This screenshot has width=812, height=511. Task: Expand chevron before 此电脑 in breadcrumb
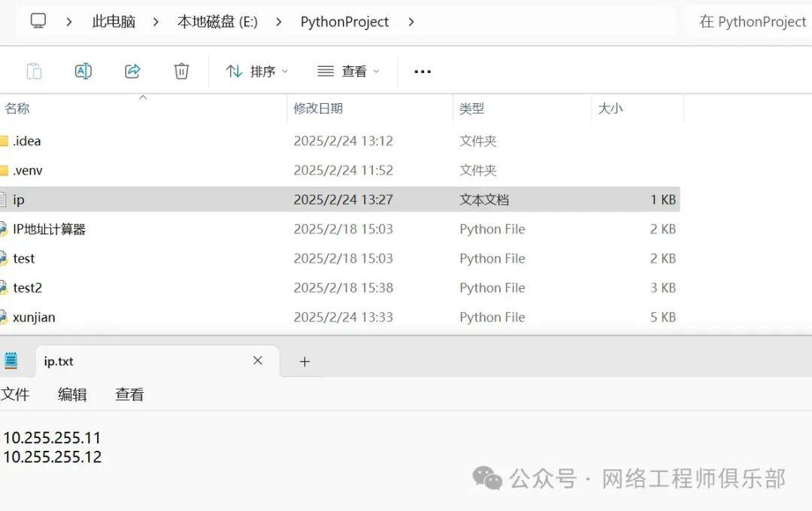click(69, 22)
